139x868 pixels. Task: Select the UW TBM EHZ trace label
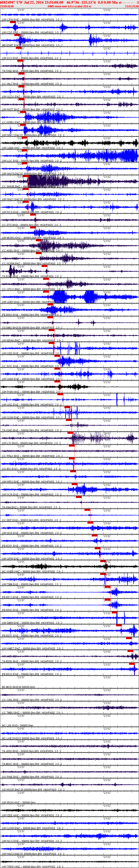32,584
